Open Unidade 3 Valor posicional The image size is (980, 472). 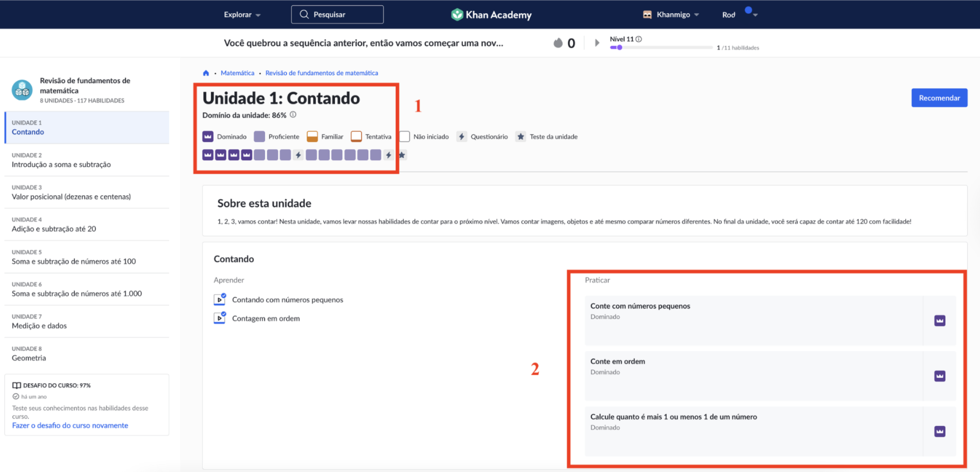87,192
